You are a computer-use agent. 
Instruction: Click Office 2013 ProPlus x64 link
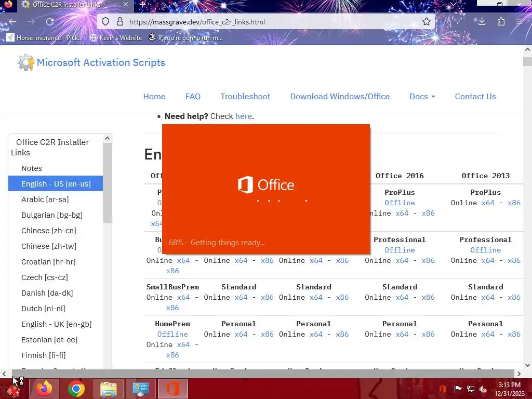tap(487, 203)
